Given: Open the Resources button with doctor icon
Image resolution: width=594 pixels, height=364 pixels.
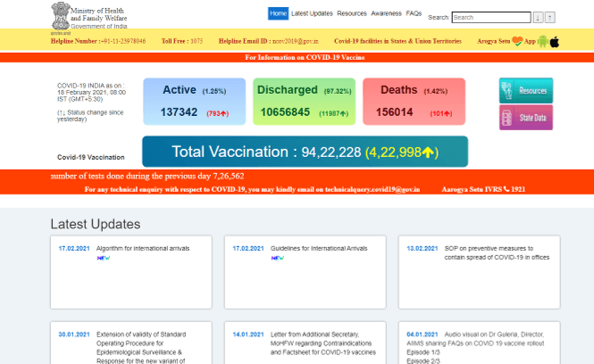Looking at the screenshot, I should [x=525, y=90].
